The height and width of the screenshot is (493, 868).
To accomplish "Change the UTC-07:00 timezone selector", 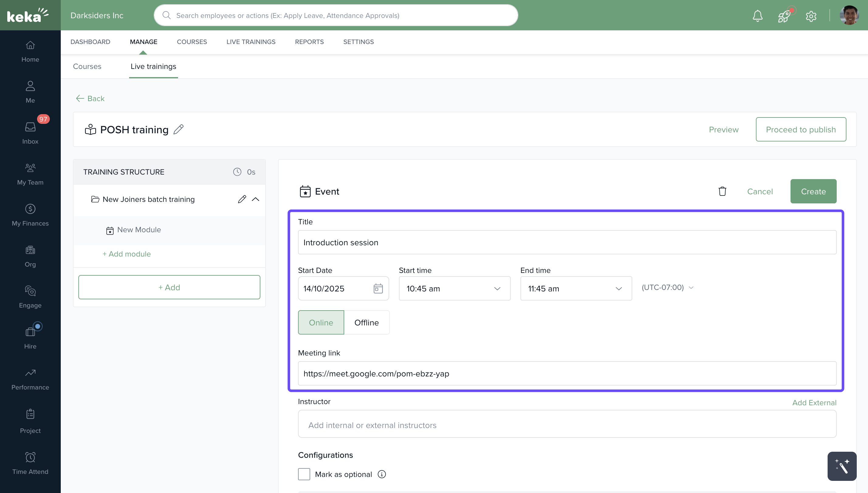I will (667, 287).
